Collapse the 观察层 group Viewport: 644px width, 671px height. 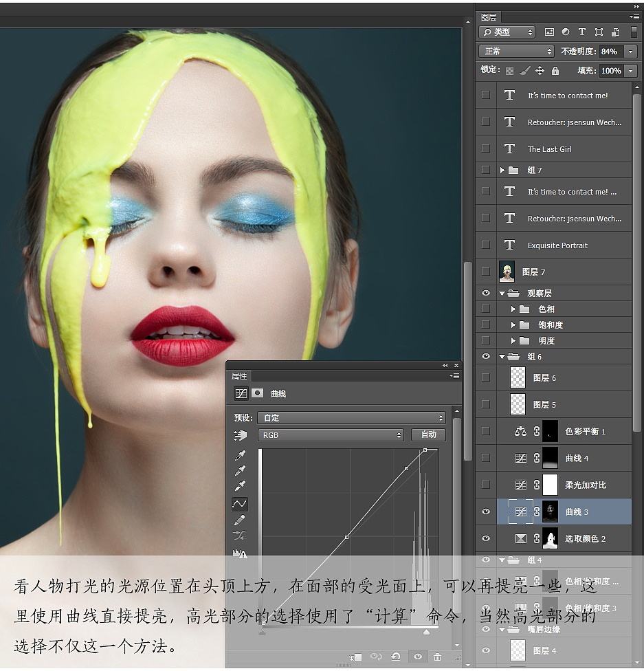(x=502, y=294)
